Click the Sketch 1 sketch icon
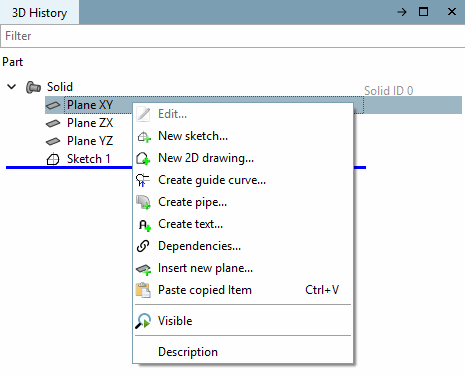The width and height of the screenshot is (465, 375). tap(53, 159)
